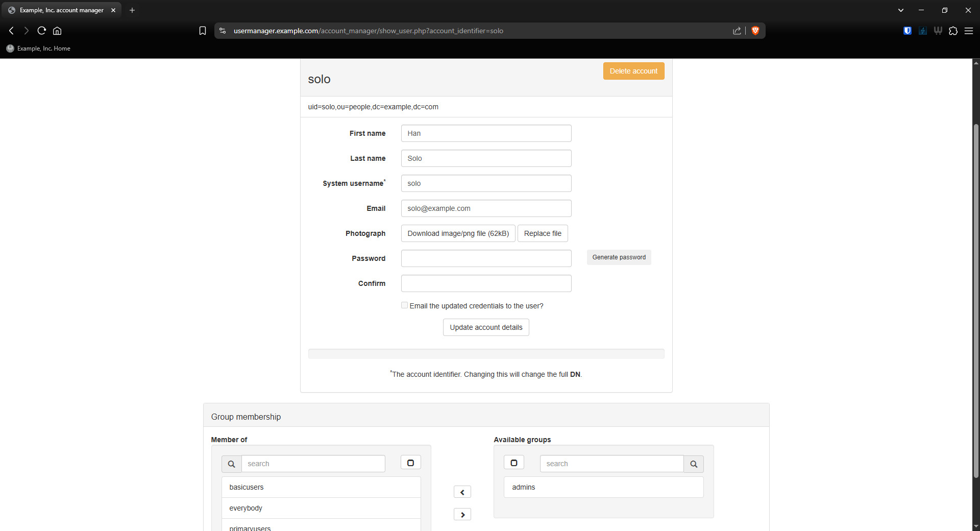Enable emailing updated credentials to user
Image resolution: width=980 pixels, height=531 pixels.
(x=404, y=305)
